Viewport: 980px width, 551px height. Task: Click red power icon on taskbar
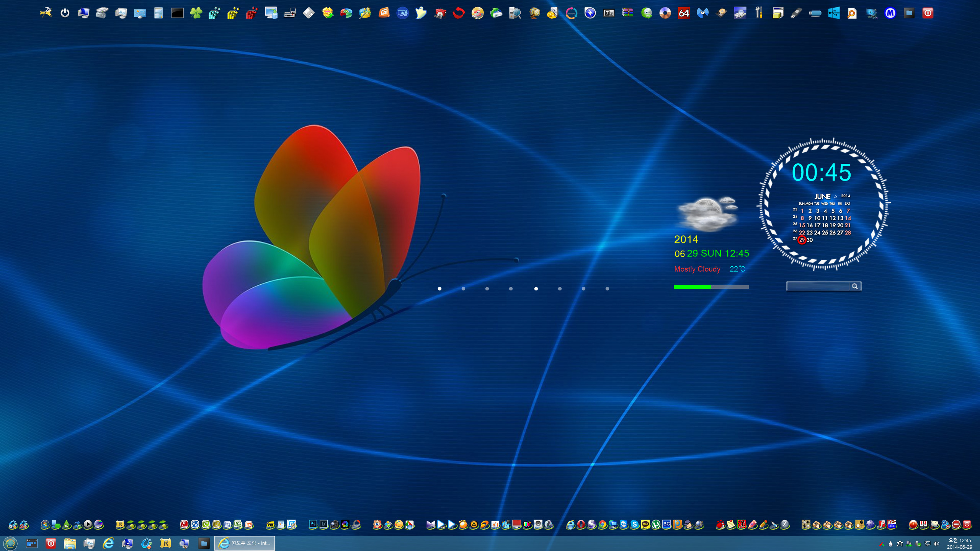(x=51, y=543)
